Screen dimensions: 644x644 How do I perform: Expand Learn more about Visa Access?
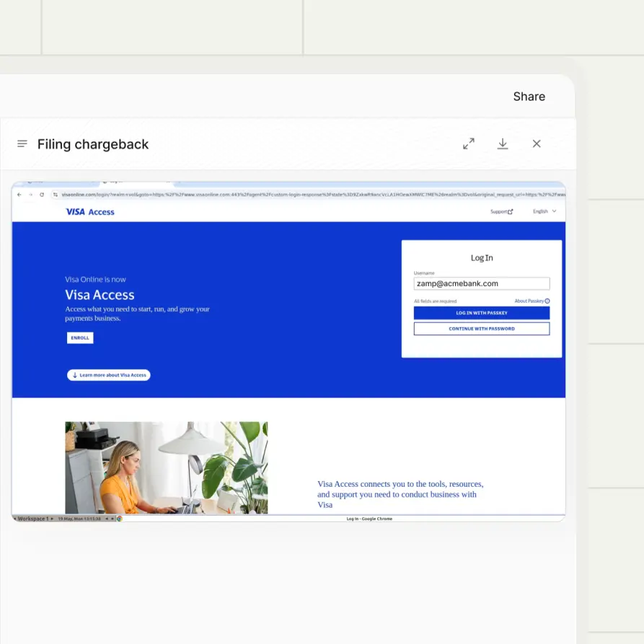click(109, 375)
